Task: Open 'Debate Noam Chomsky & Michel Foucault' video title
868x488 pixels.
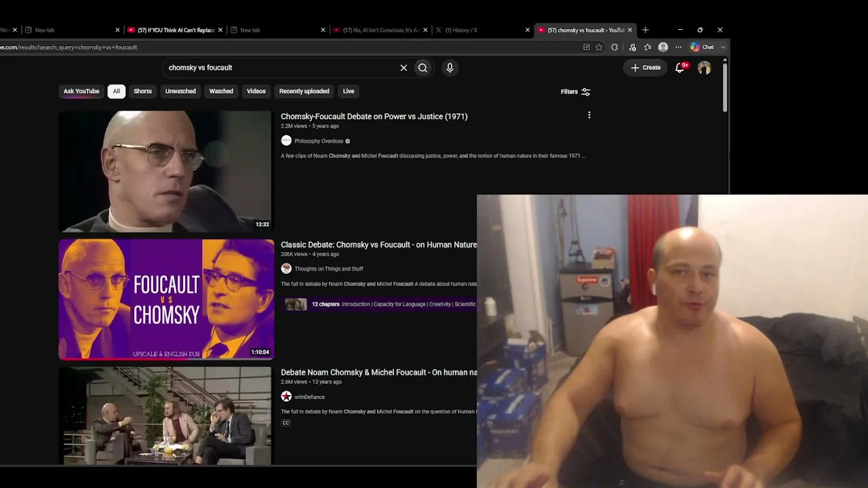Action: [379, 372]
